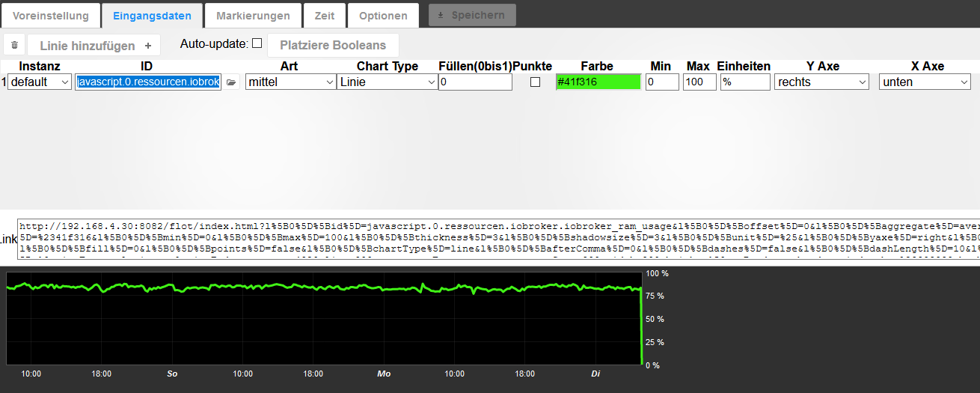The height and width of the screenshot is (393, 980).
Task: Open the Y Axe dropdown showing rechts
Action: click(821, 82)
